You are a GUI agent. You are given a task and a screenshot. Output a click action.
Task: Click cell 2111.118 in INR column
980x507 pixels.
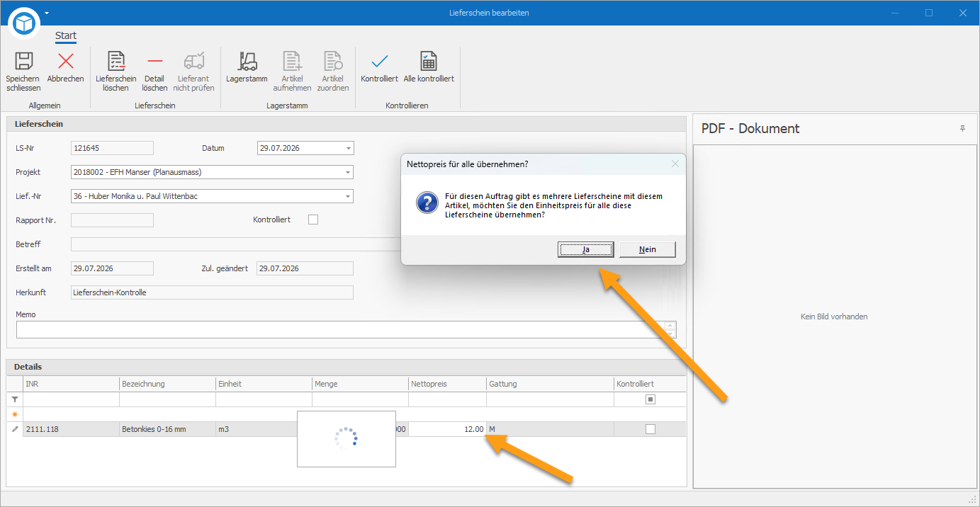coord(71,429)
